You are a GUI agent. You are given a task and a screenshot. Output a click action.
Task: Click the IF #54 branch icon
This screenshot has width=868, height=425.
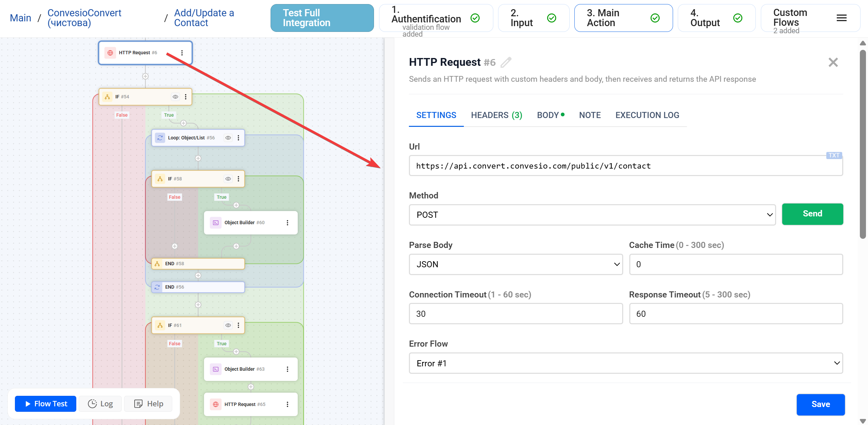(107, 97)
